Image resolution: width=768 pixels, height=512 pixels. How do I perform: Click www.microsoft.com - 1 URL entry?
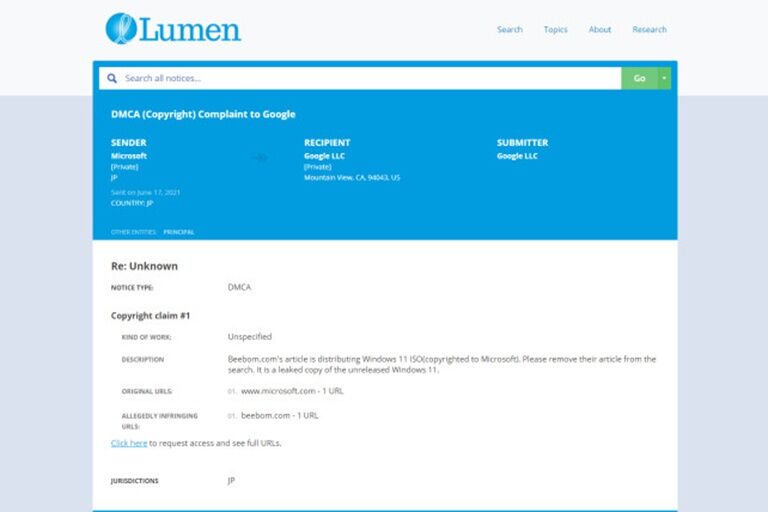point(292,391)
